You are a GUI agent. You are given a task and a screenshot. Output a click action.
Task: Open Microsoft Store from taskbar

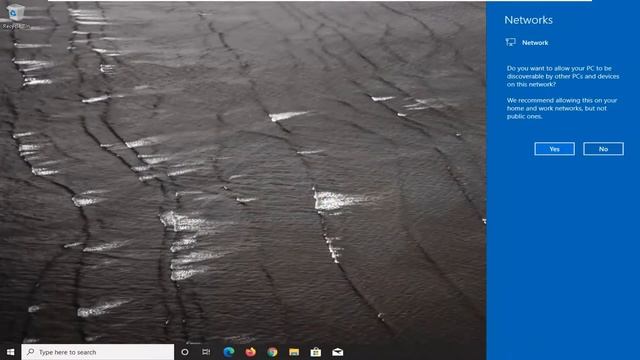(316, 352)
